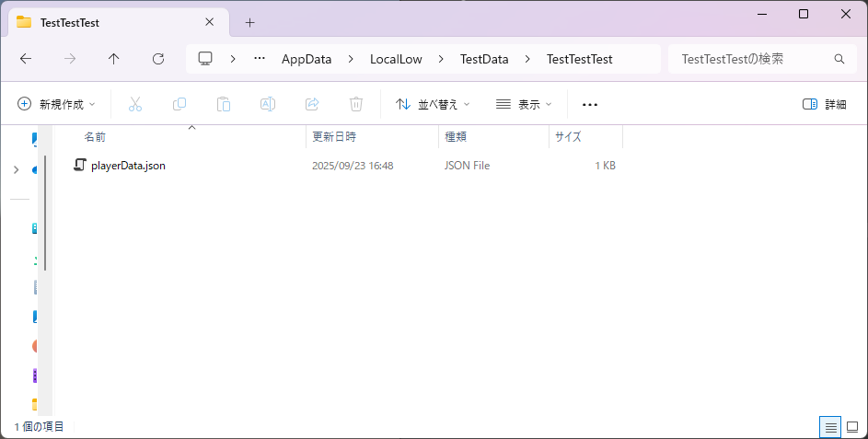Image resolution: width=868 pixels, height=439 pixels.
Task: Add a new tab with plus button
Action: tap(249, 23)
